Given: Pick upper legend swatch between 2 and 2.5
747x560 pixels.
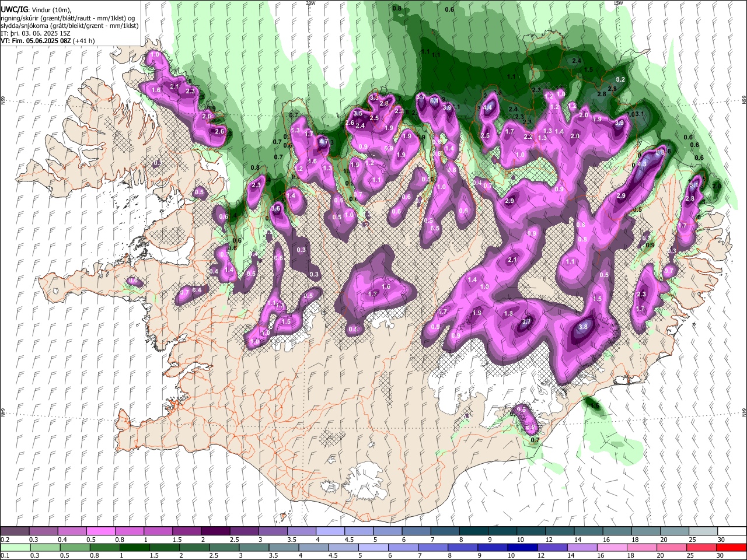Looking at the screenshot, I should point(215,531).
